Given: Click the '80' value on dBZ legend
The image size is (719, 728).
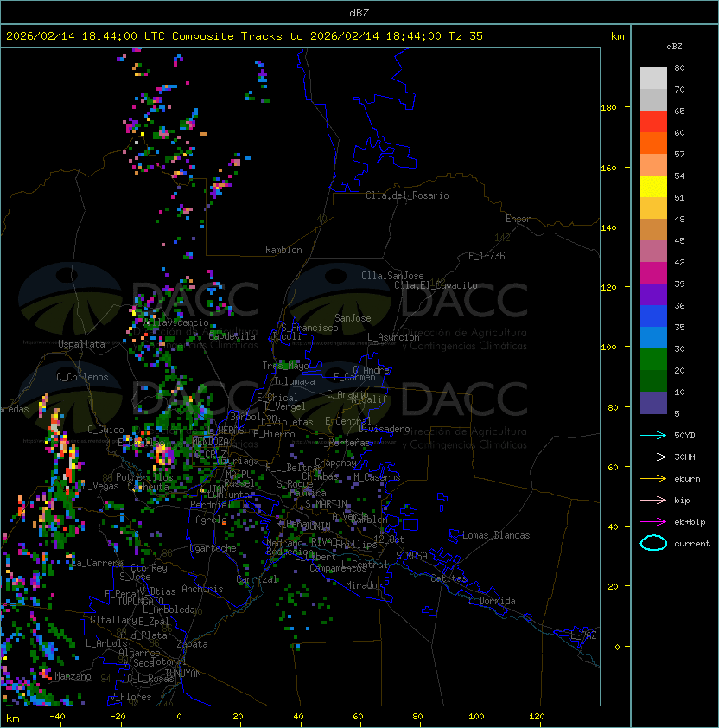Looking at the screenshot, I should coord(679,67).
